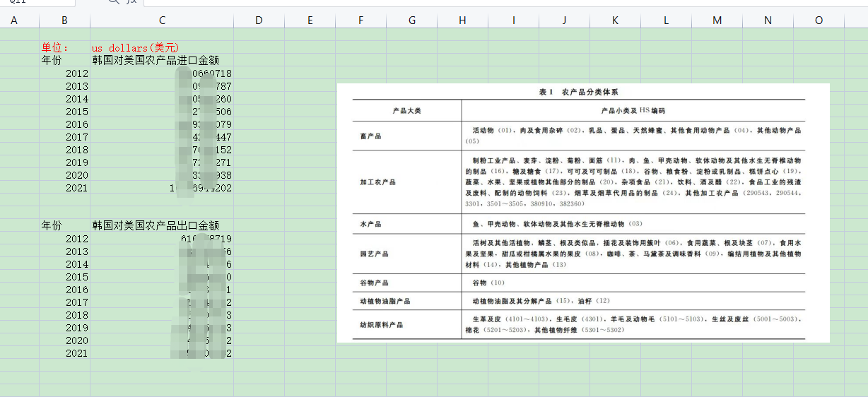868x397 pixels.
Task: Select column M header
Action: pos(717,20)
